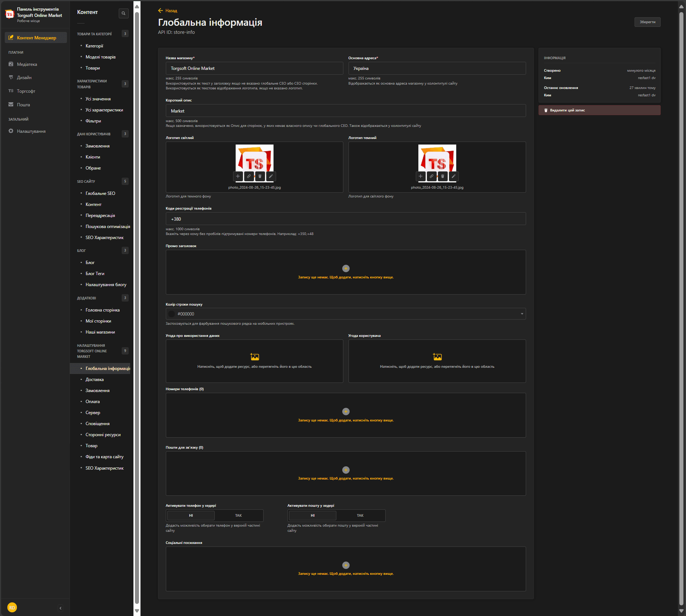Add asset to dark logo with plus icon
686x616 pixels.
421,177
